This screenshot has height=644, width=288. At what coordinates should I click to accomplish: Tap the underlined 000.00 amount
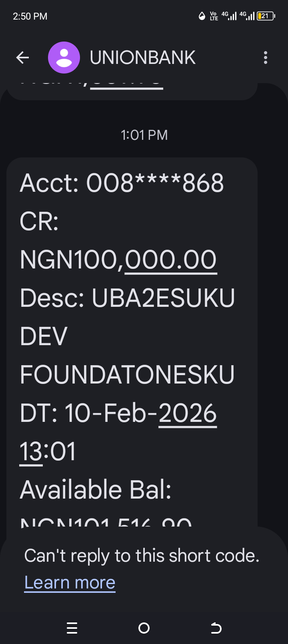(x=171, y=260)
